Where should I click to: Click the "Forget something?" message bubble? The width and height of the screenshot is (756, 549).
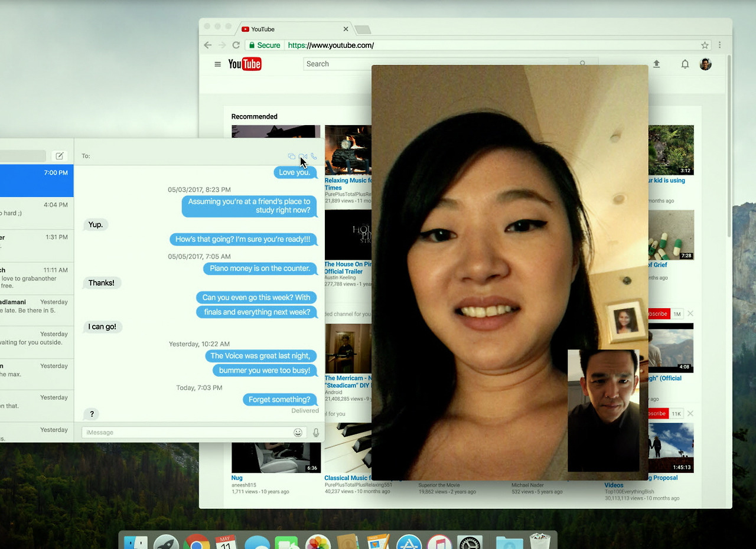click(x=279, y=400)
